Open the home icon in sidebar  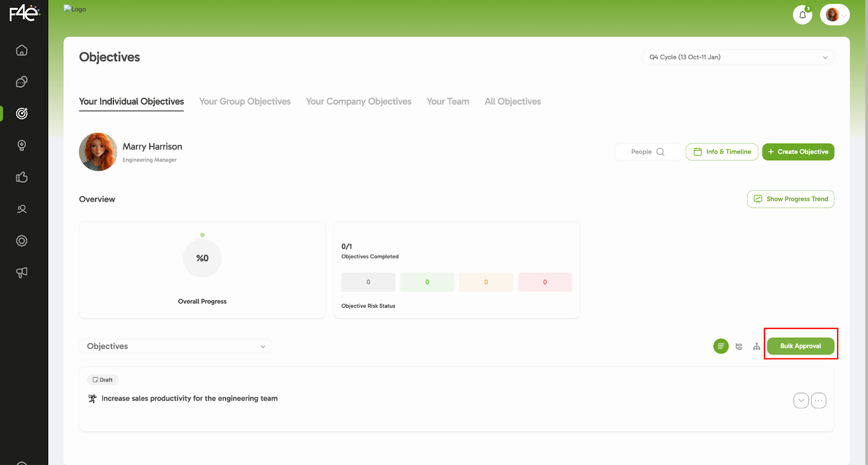[22, 50]
